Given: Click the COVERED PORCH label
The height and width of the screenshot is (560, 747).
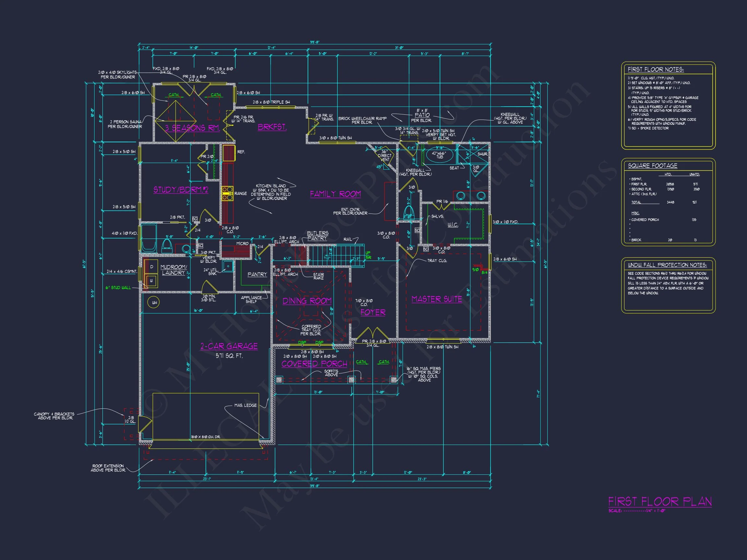Looking at the screenshot, I should point(314,364).
